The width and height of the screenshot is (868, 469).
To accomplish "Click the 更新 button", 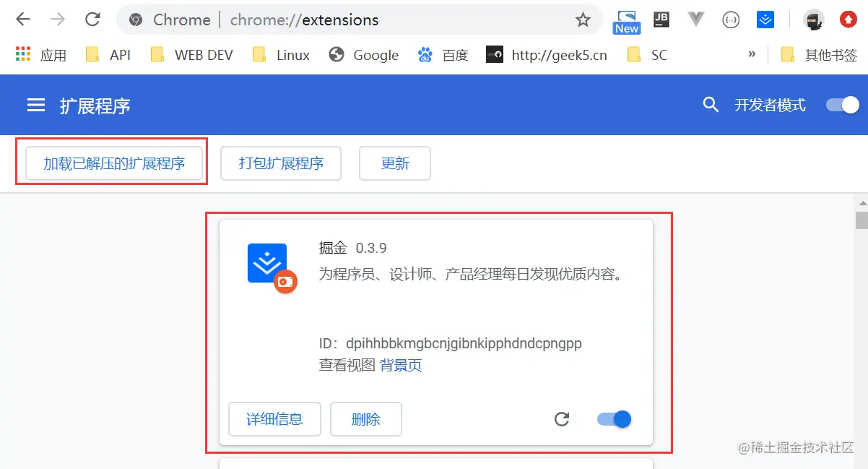I will tap(395, 163).
